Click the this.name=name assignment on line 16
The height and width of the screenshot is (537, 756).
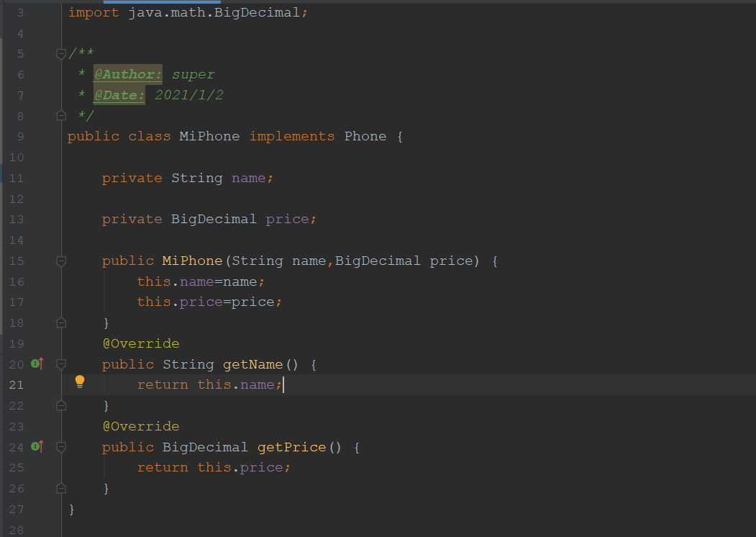201,281
